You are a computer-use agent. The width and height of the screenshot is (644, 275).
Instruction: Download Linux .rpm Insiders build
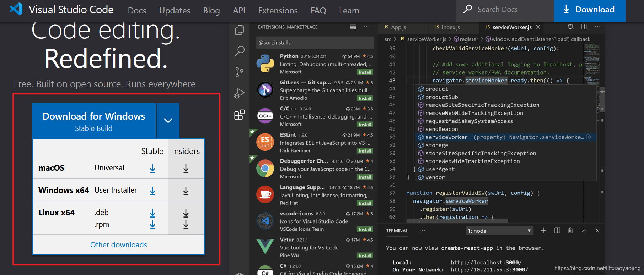[x=186, y=225]
